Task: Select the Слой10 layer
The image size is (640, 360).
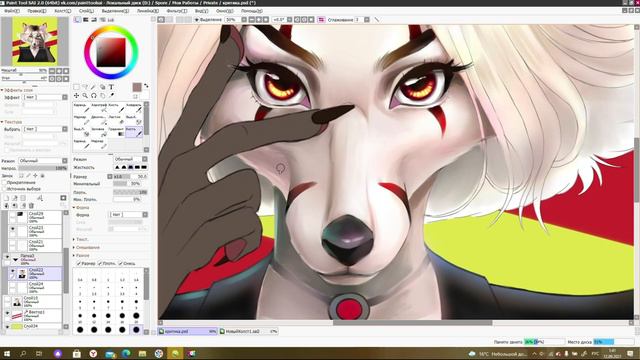Action: tap(32, 302)
